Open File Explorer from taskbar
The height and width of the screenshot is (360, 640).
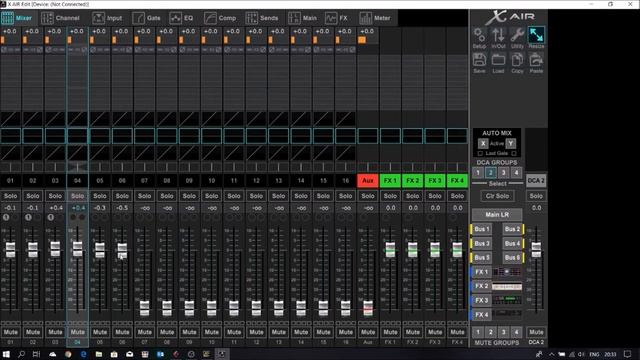click(x=99, y=354)
